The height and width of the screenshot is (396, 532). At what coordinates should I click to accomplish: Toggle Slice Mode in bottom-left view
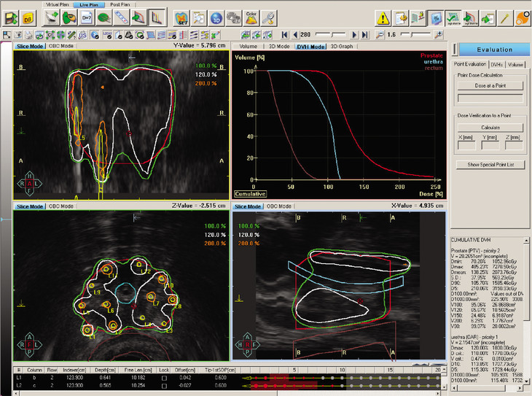(30, 206)
